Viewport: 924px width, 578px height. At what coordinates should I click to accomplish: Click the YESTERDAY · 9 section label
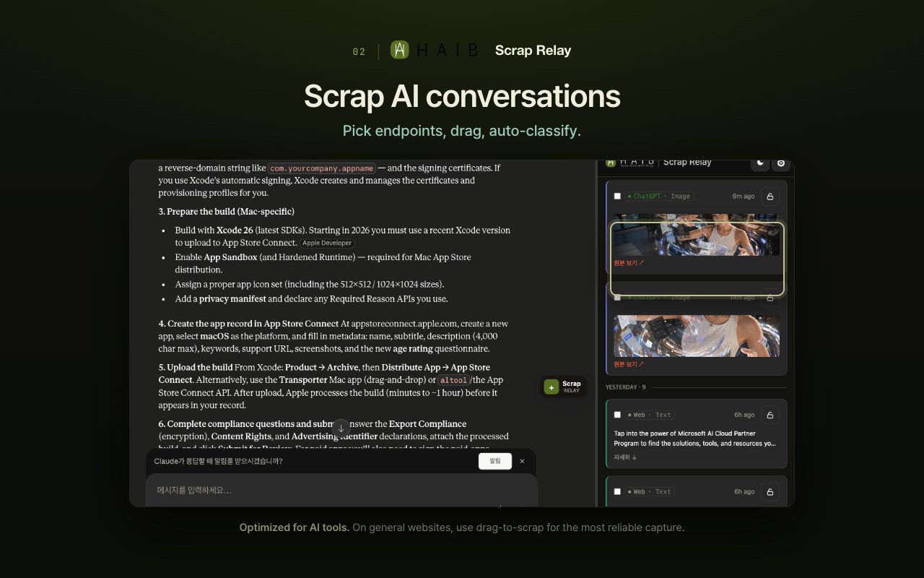click(x=626, y=387)
